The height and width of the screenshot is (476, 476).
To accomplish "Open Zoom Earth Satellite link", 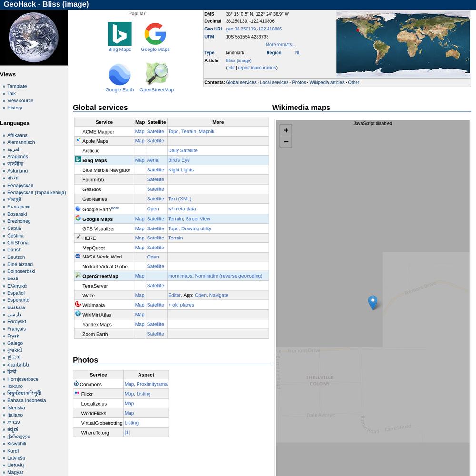I will pyautogui.click(x=156, y=334).
